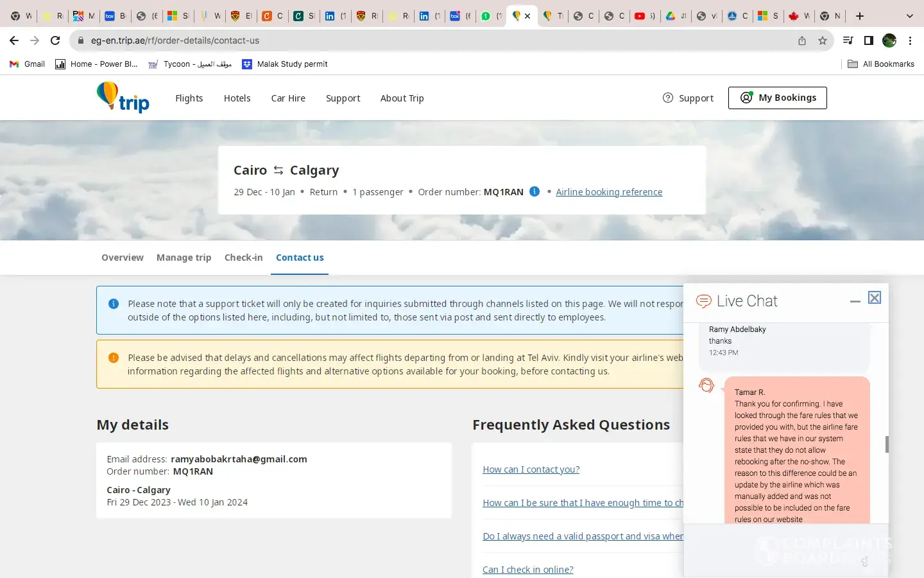Open Support in the main navigation

coord(343,98)
